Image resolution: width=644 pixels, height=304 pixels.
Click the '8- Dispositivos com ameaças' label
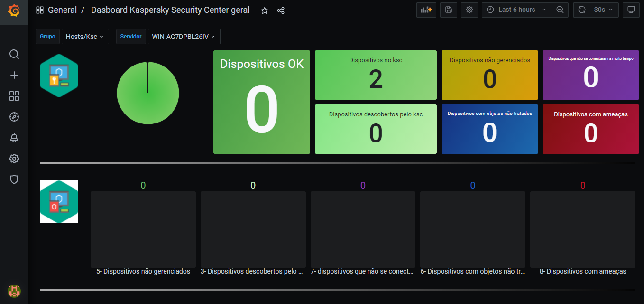(583, 272)
